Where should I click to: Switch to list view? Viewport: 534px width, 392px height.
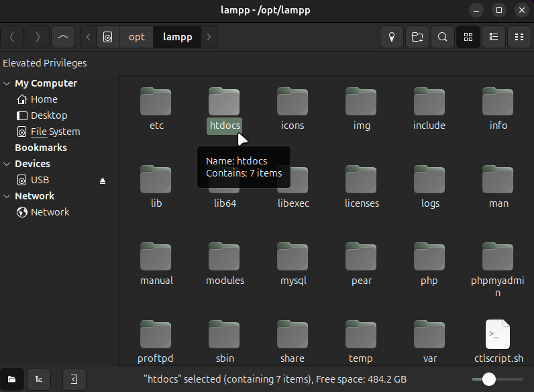(x=494, y=37)
